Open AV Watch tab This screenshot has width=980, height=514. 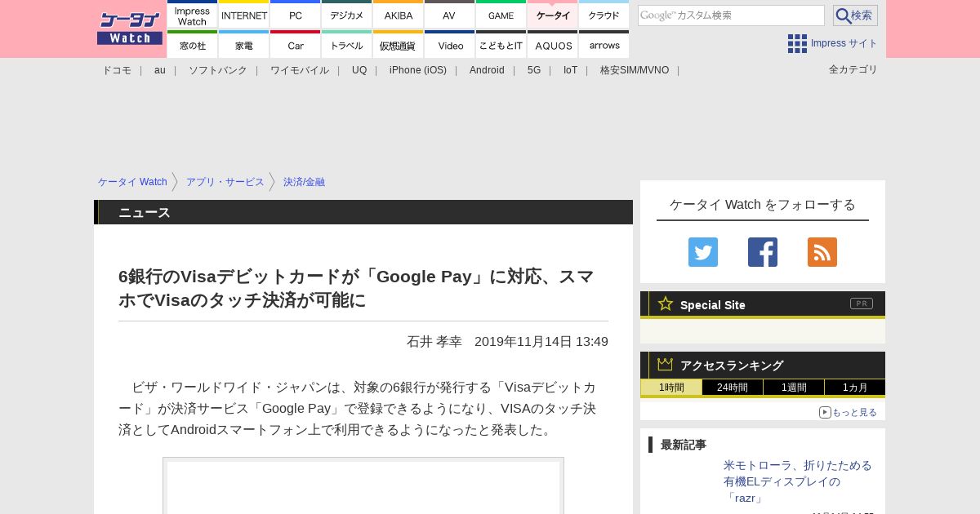tap(450, 15)
